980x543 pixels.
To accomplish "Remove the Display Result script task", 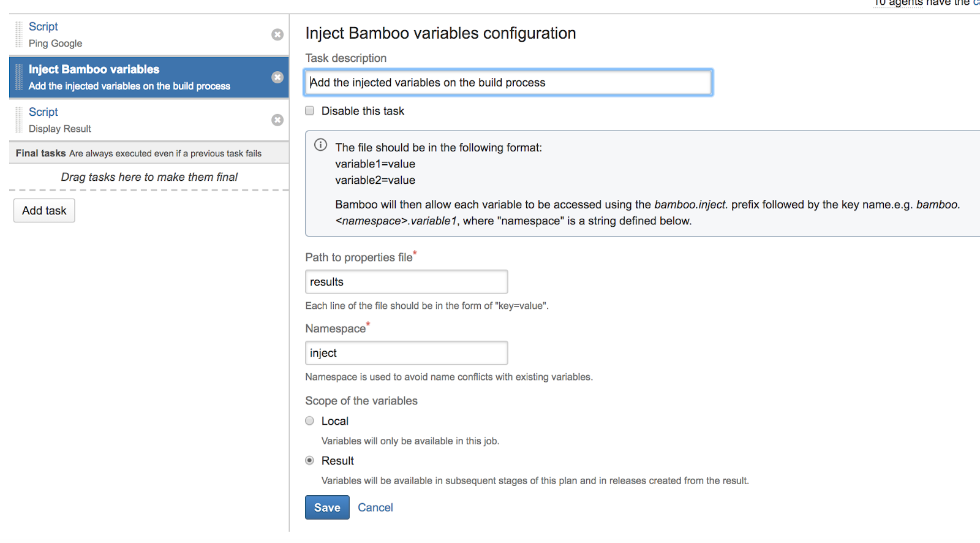I will pyautogui.click(x=277, y=120).
